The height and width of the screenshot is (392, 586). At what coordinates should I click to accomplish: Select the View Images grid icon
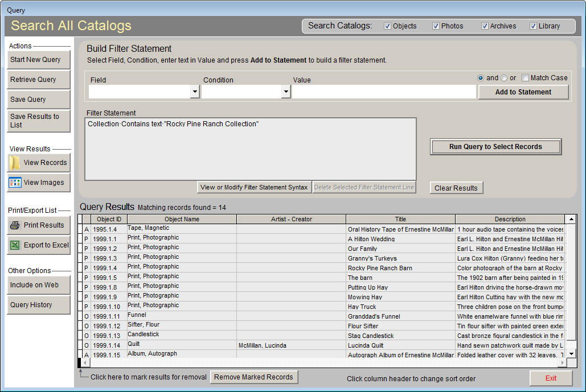[x=38, y=183]
